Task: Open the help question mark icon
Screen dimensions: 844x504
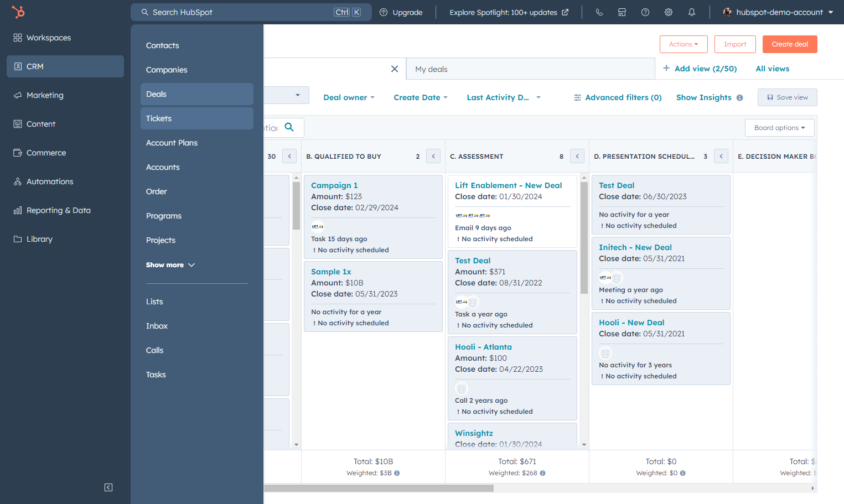Action: tap(645, 12)
